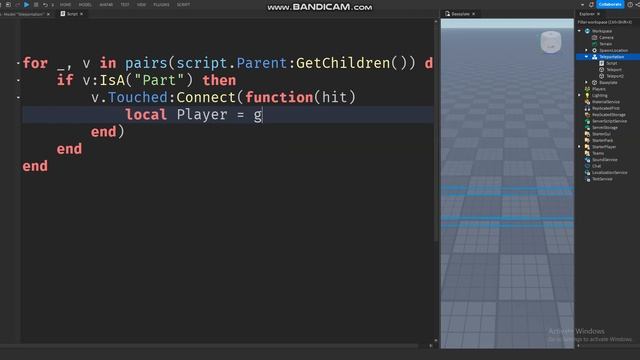The height and width of the screenshot is (360, 640).
Task: Select the Teleport1 part in Explorer
Action: (614, 70)
